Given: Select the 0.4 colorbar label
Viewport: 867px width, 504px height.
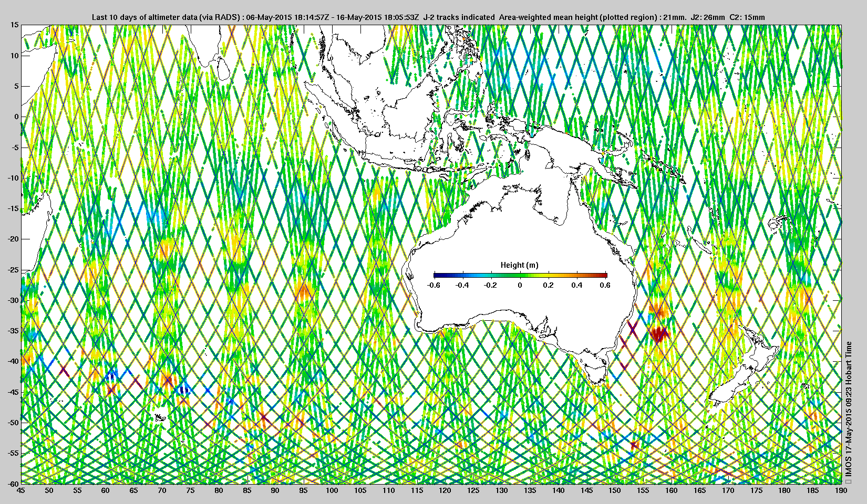Looking at the screenshot, I should (x=576, y=285).
